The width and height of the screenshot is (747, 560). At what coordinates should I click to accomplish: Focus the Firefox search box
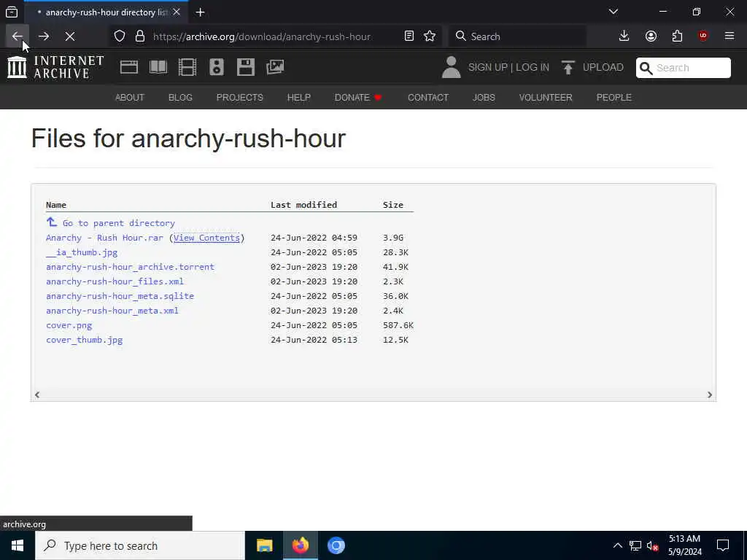click(x=517, y=36)
